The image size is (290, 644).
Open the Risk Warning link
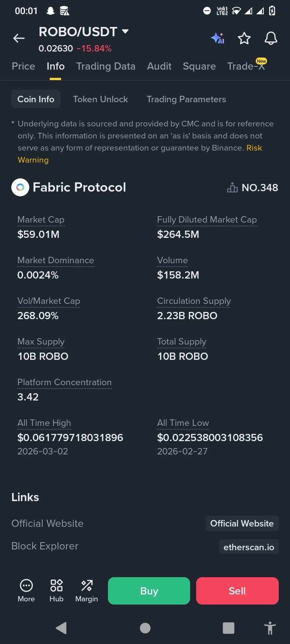point(140,154)
